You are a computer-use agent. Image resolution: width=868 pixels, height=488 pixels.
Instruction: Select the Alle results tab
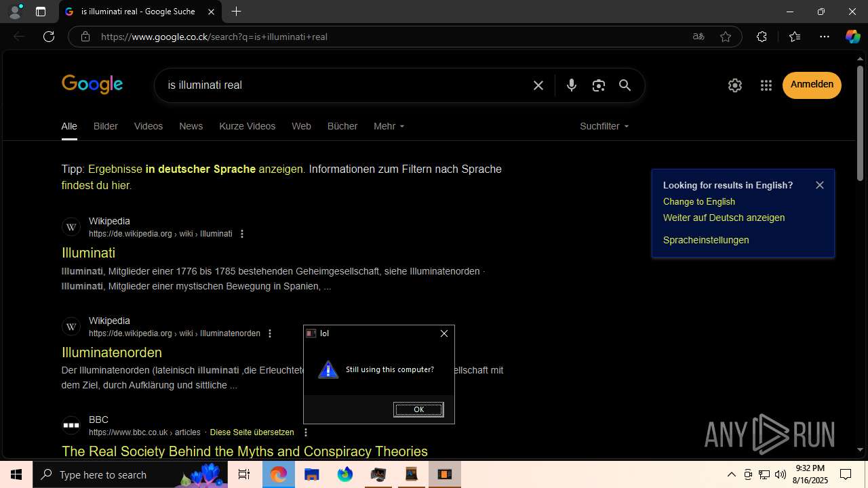click(69, 126)
